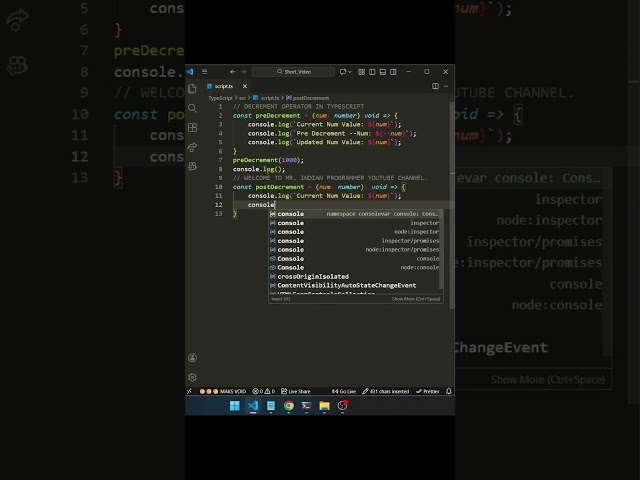Click Go Live in the status bar
The width and height of the screenshot is (640, 480).
344,391
